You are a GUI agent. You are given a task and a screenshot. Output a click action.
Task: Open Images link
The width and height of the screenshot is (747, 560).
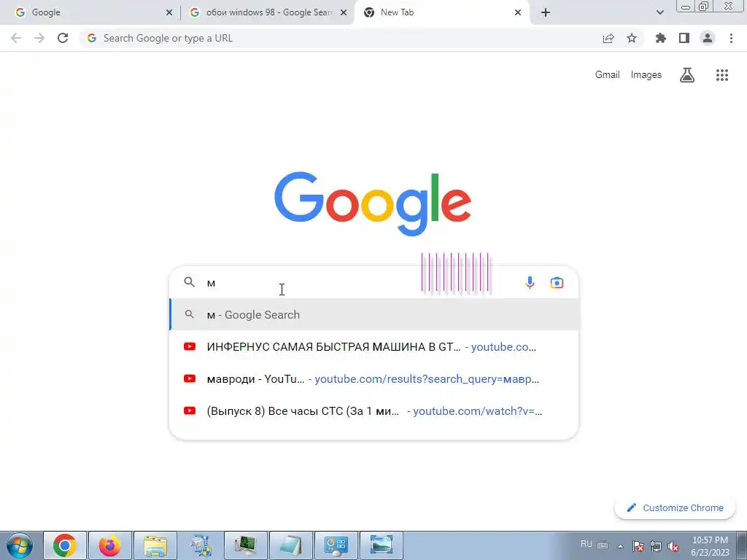tap(646, 75)
